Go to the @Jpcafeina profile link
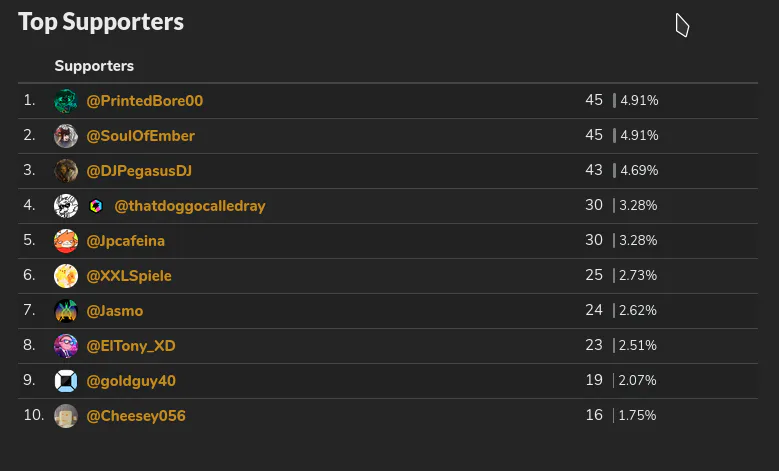 (126, 241)
